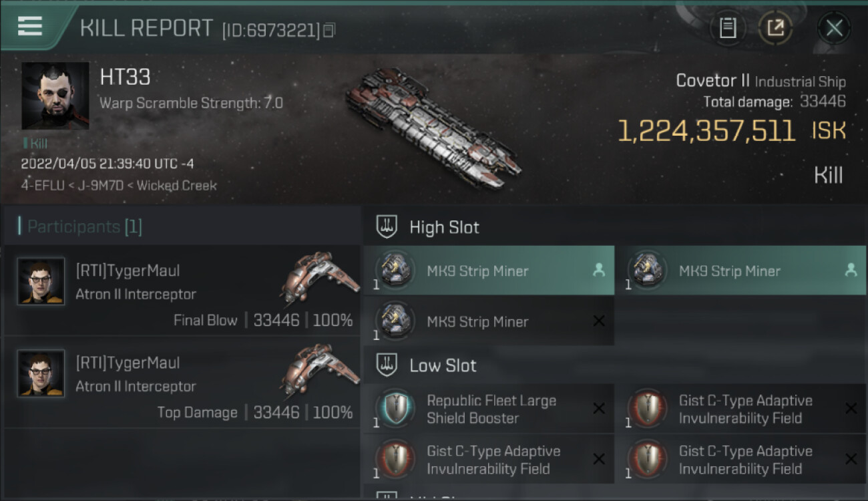Select TygerMaul Top Damage entry
Image resolution: width=868 pixels, height=501 pixels.
pyautogui.click(x=182, y=383)
